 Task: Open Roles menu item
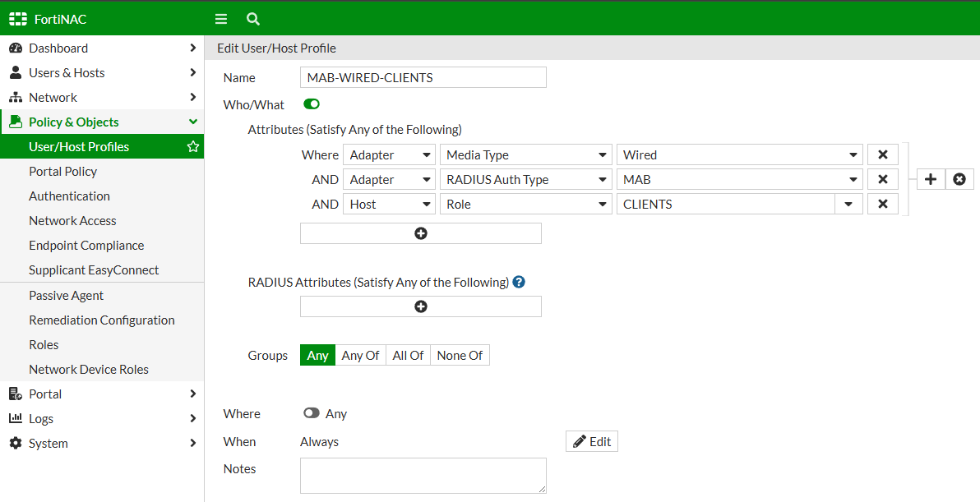[x=102, y=344]
